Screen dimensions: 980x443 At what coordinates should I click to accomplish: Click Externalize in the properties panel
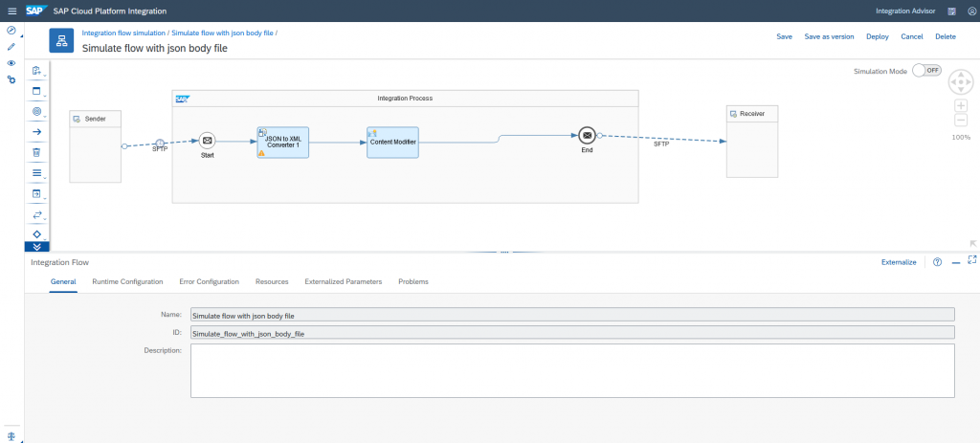click(899, 262)
